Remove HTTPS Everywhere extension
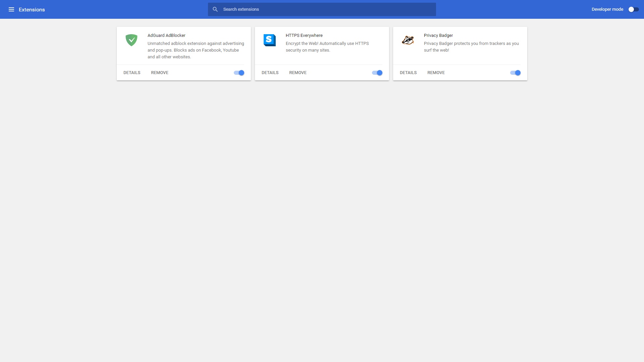644x362 pixels. 298,73
